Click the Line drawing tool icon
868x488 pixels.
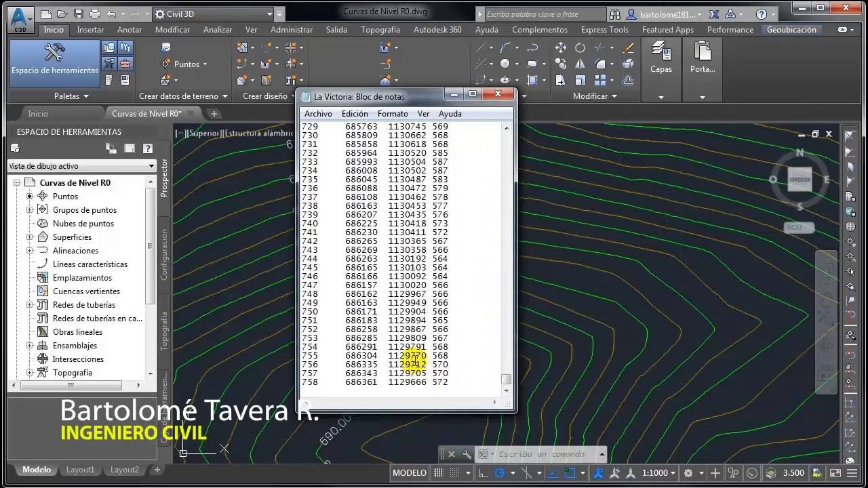(481, 47)
